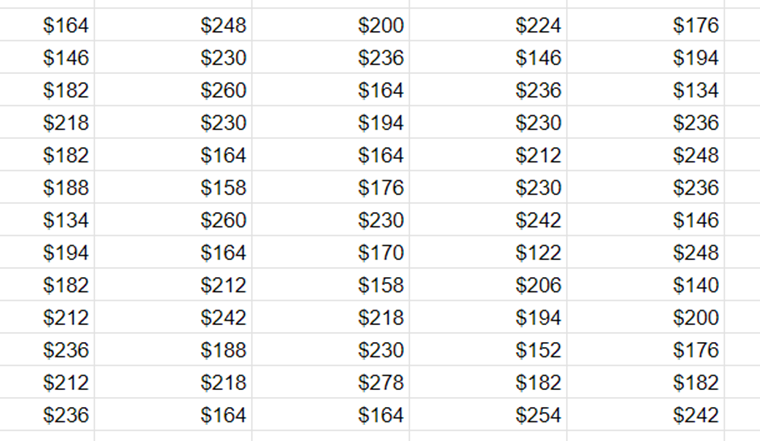Select the $158 cell next to $206
The image size is (760, 441).
[331, 284]
